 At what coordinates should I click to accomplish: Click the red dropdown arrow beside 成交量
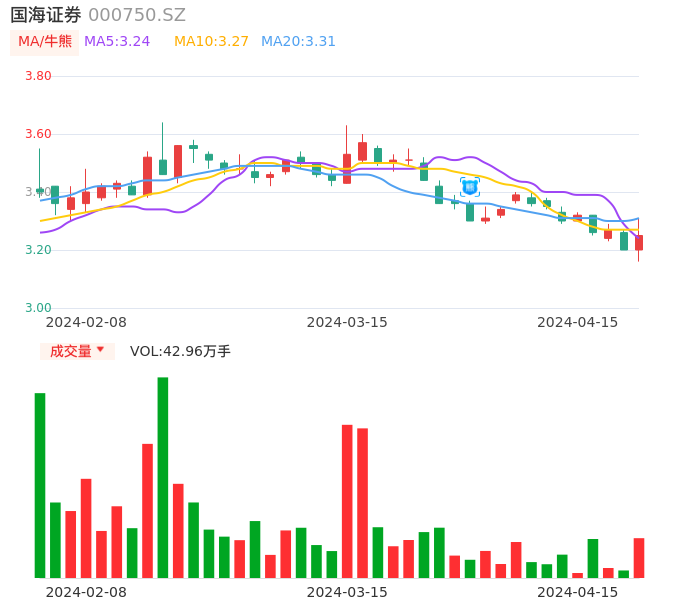pos(100,350)
